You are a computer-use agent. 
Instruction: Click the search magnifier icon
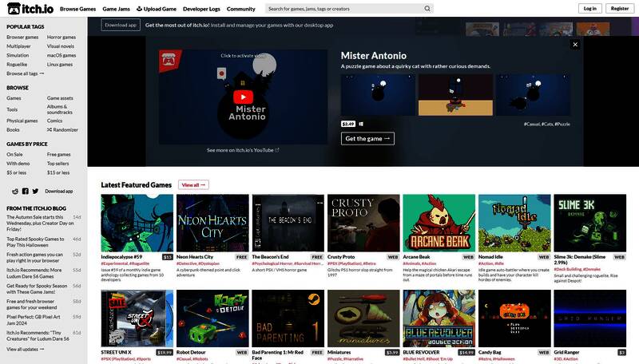pos(427,9)
